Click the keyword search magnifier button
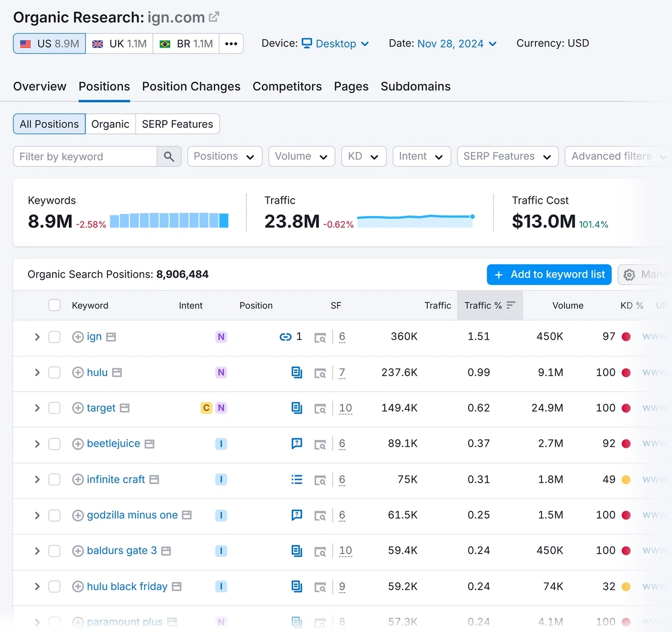 click(169, 157)
